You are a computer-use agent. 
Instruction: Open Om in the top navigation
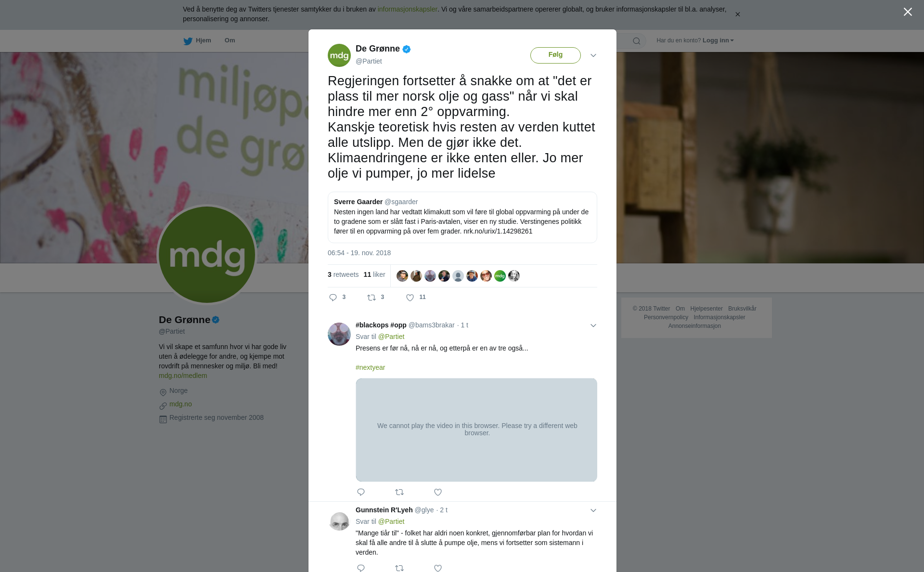pyautogui.click(x=230, y=40)
